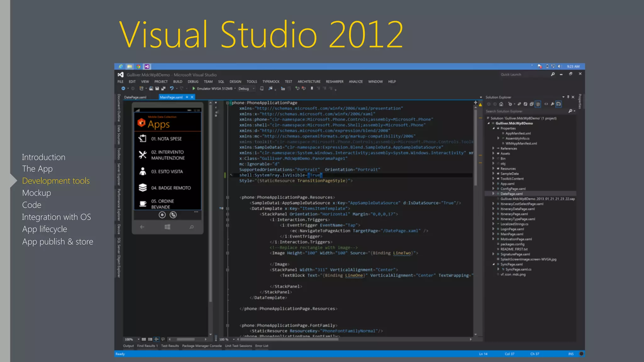Open the BUILD menu
The width and height of the screenshot is (644, 362).
178,82
